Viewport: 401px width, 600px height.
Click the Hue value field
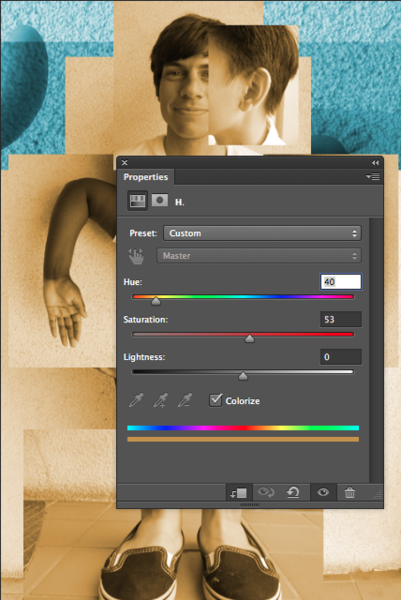341,282
